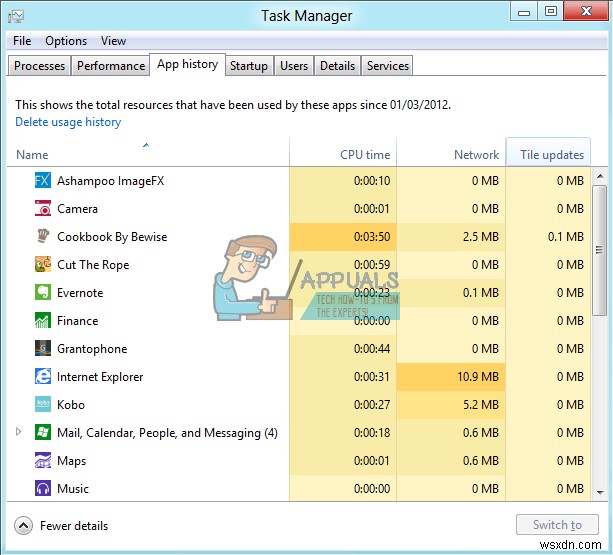Select the Kobo app icon

pos(43,405)
